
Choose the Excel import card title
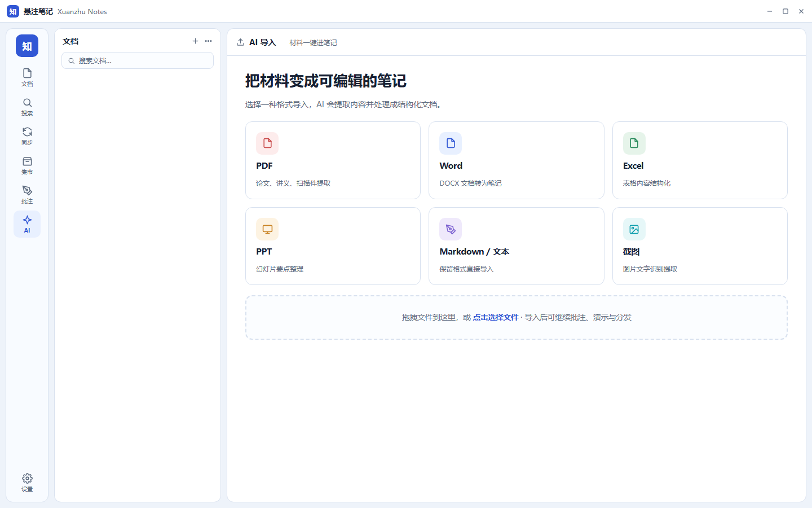(x=633, y=166)
